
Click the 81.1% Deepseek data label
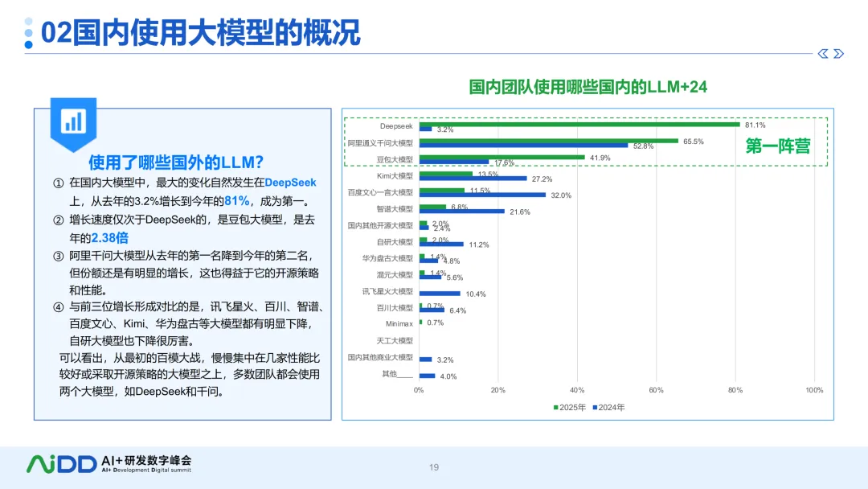(x=755, y=125)
